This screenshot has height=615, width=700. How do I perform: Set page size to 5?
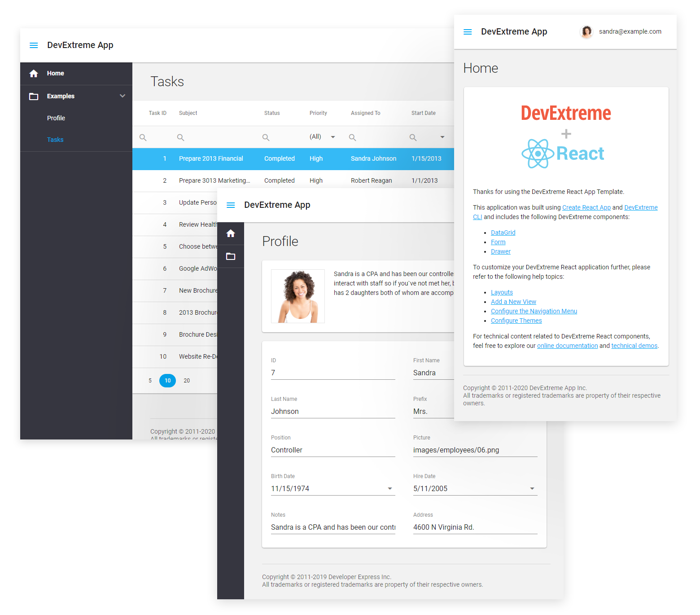(x=150, y=381)
